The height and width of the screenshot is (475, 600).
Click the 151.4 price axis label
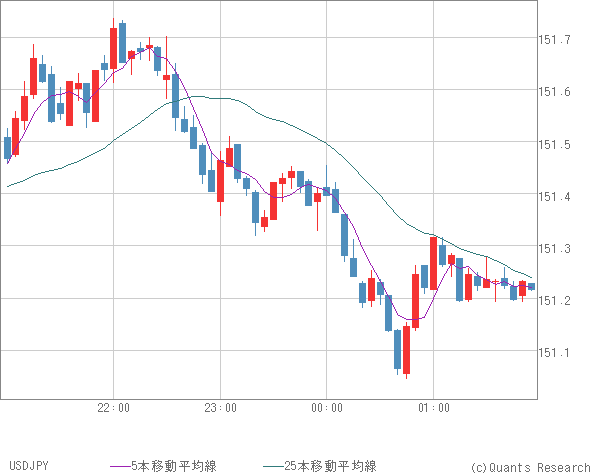[554, 196]
